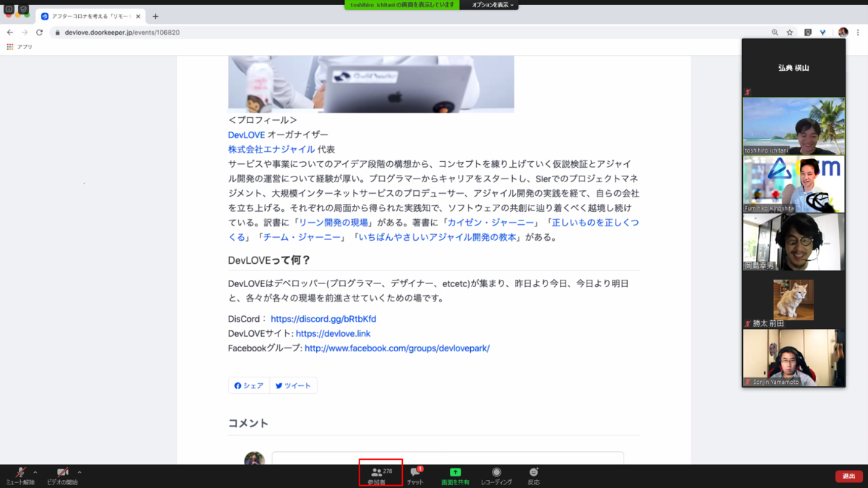868x488 pixels.
Task: Reload the doorkeeper page
Action: tap(39, 33)
